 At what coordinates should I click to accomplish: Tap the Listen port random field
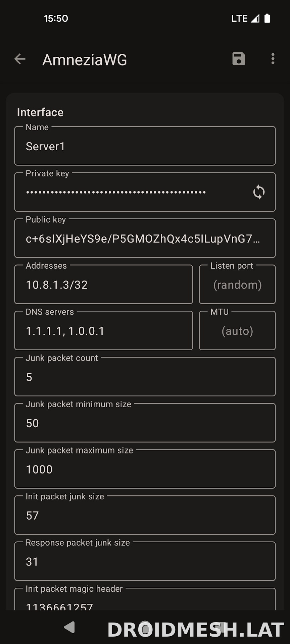[237, 284]
